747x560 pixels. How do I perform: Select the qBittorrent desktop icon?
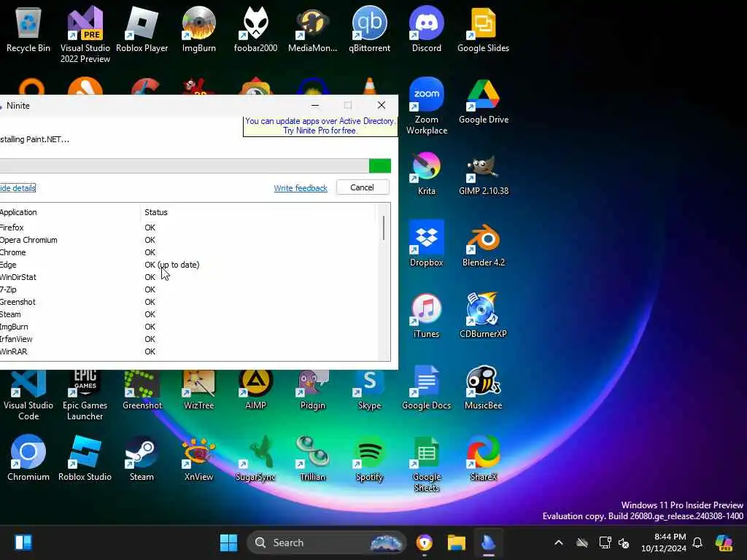pyautogui.click(x=369, y=29)
